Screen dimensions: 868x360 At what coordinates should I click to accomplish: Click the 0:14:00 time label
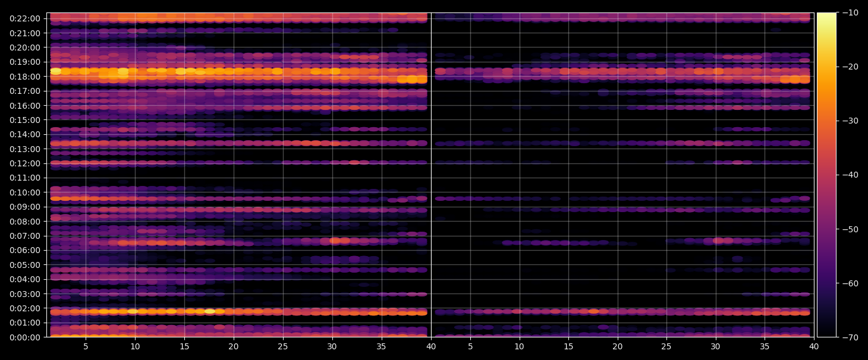[x=25, y=134]
